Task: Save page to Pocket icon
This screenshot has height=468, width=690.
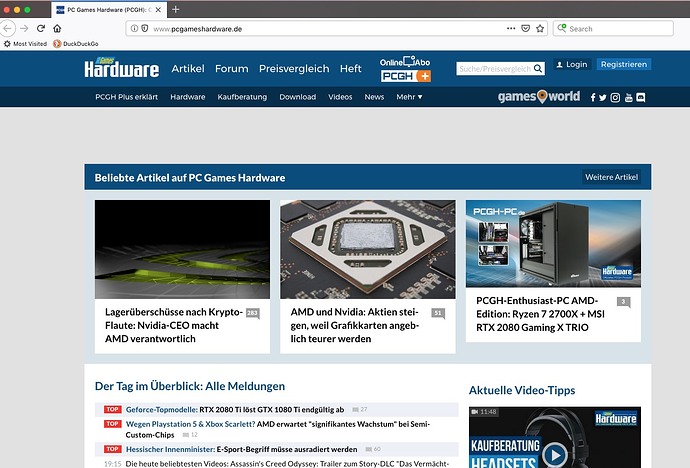Action: click(x=525, y=29)
